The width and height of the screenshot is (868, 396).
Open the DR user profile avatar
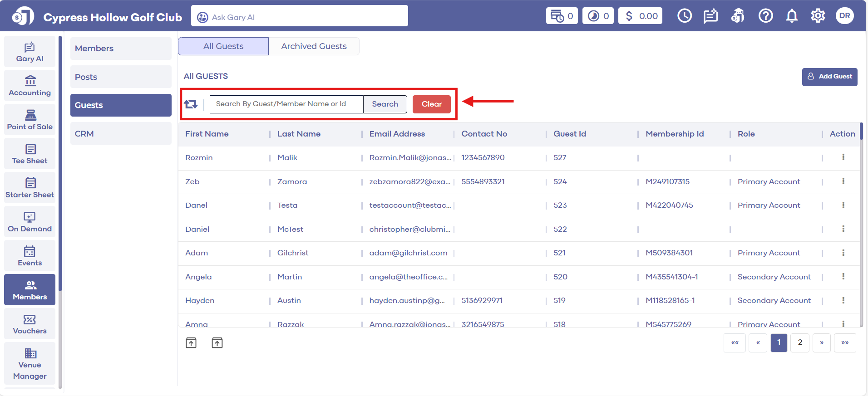pos(844,16)
